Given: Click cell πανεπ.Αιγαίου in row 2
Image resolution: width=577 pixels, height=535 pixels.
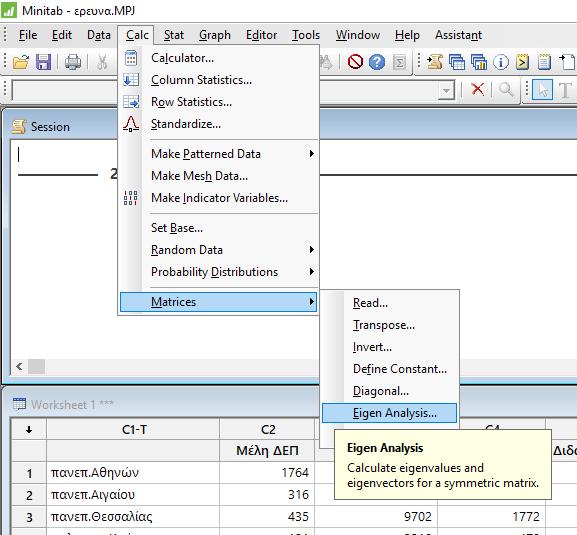Looking at the screenshot, I should pyautogui.click(x=133, y=495).
